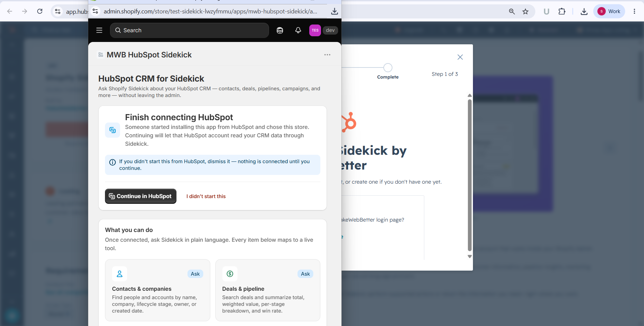This screenshot has height=326, width=644.
Task: Click the Complete step circle in progress tracker
Action: tap(388, 67)
